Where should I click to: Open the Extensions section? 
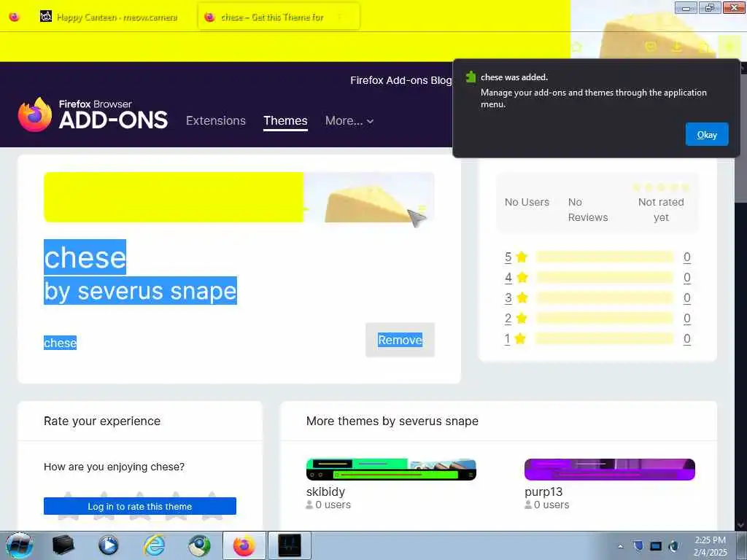point(216,120)
